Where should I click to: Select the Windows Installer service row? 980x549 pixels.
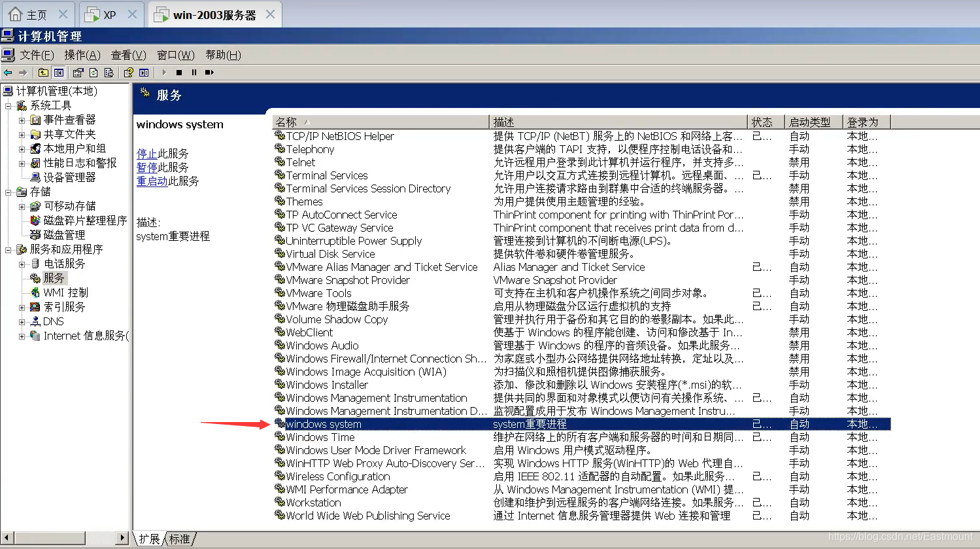tap(582, 385)
